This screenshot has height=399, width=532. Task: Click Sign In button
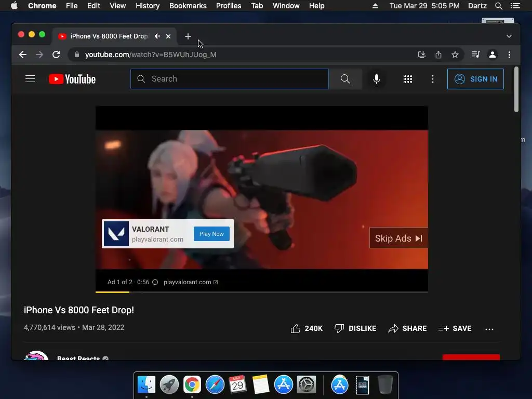coord(475,79)
